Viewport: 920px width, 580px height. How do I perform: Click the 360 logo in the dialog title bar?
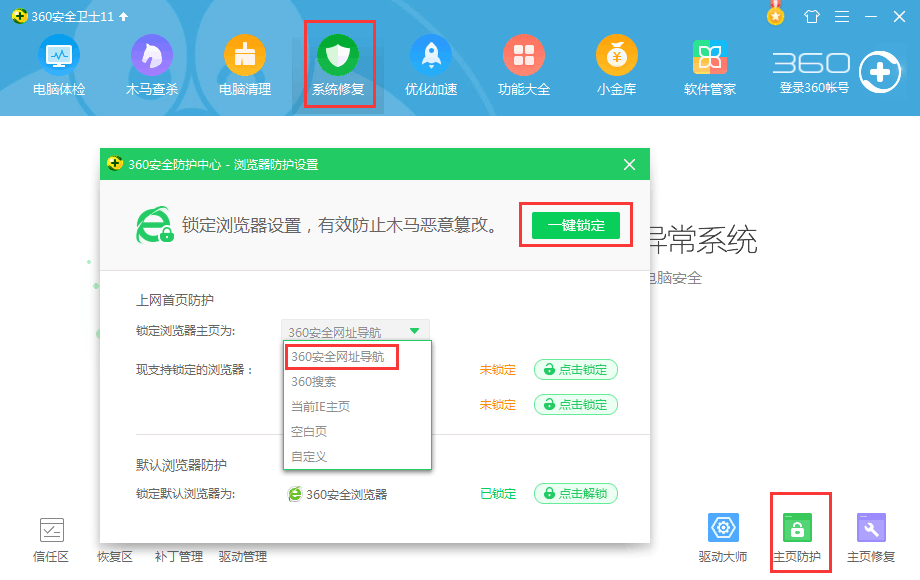pyautogui.click(x=114, y=163)
